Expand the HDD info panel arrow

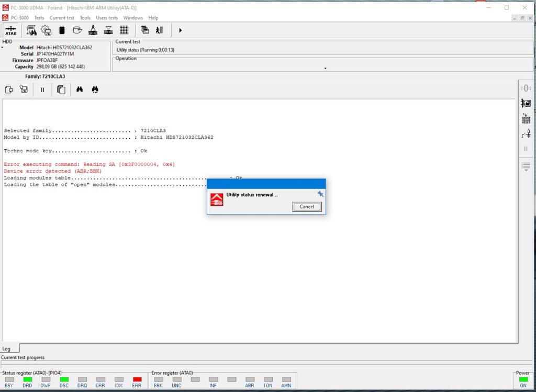tap(2, 48)
